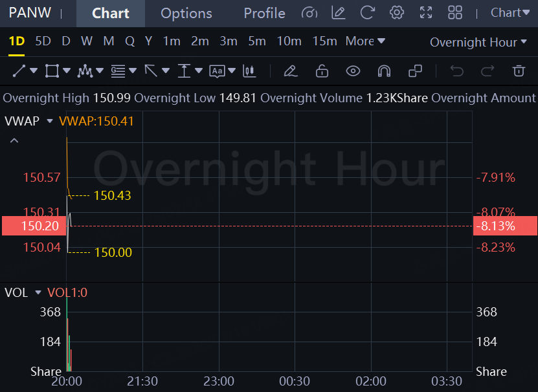Activate the magnet snap mode
538x392 pixels.
pos(384,71)
